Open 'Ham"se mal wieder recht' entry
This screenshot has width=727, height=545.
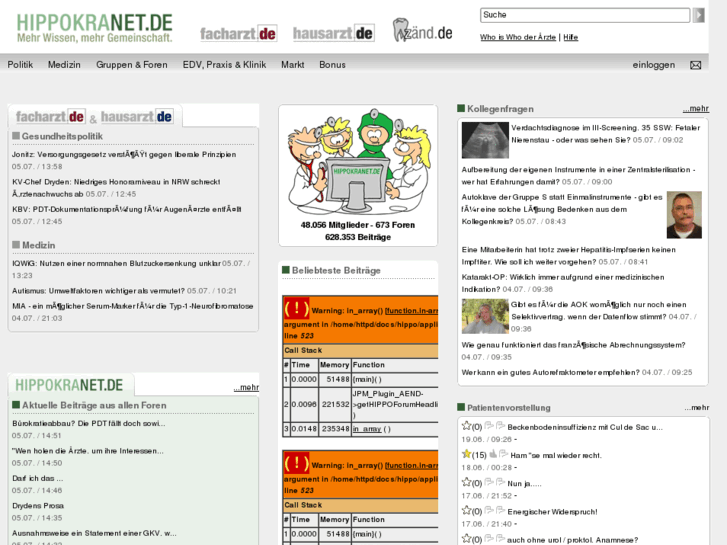tap(556, 455)
